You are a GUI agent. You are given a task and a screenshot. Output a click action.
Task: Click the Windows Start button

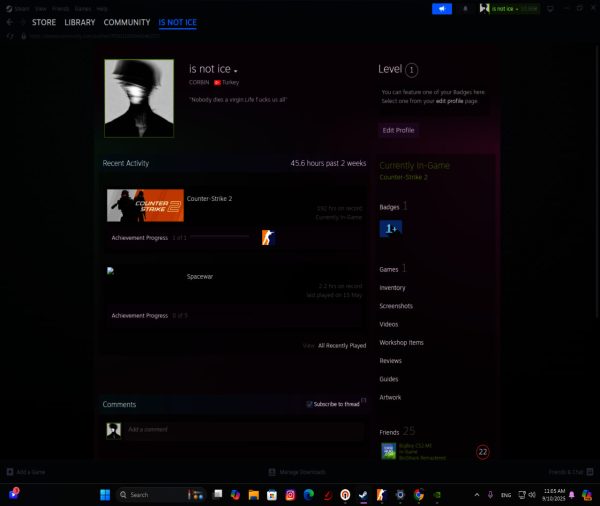tap(103, 495)
